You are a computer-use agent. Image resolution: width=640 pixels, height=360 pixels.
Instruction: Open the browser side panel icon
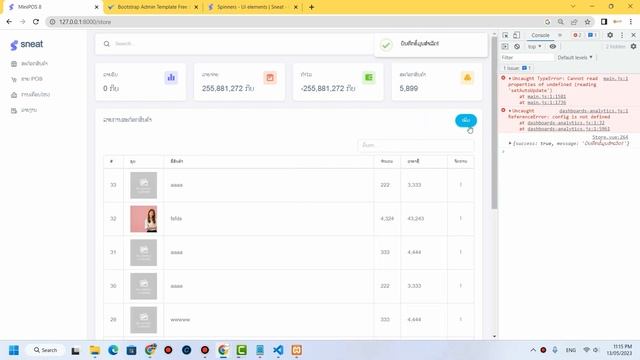(x=604, y=22)
